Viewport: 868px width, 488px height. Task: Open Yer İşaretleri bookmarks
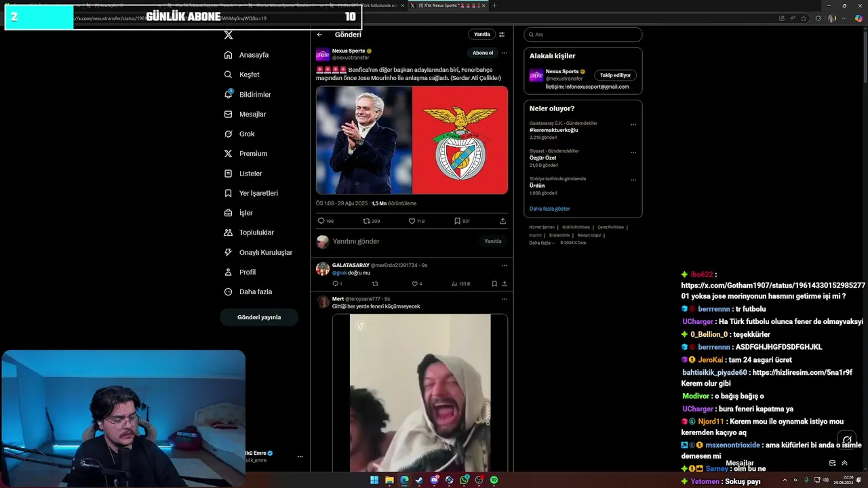point(252,193)
